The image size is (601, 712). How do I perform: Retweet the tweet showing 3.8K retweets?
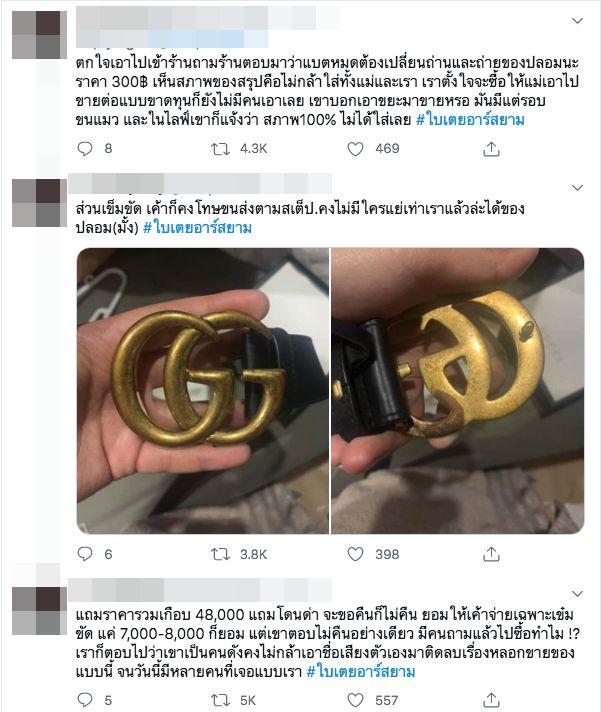[221, 554]
